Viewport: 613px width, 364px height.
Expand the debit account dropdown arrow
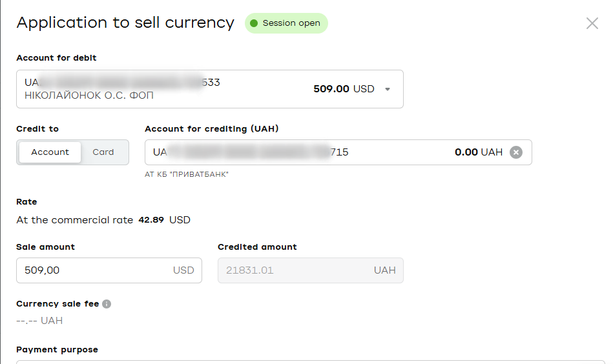388,90
